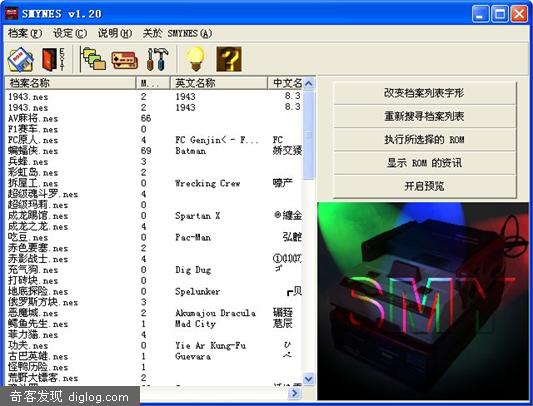Select 彩虹岛.nes in file list
Screen dimensions: 533x406
tap(33, 172)
